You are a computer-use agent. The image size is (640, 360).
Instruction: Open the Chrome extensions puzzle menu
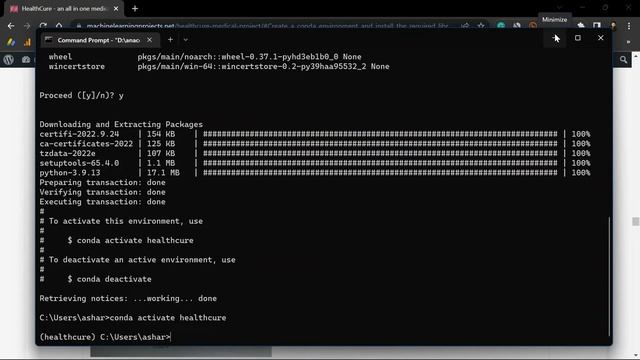pyautogui.click(x=581, y=26)
